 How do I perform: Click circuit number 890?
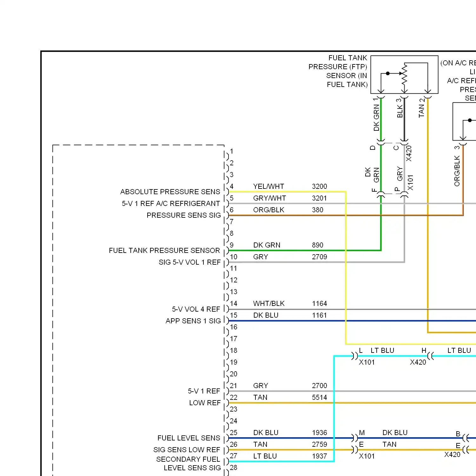[x=317, y=245]
